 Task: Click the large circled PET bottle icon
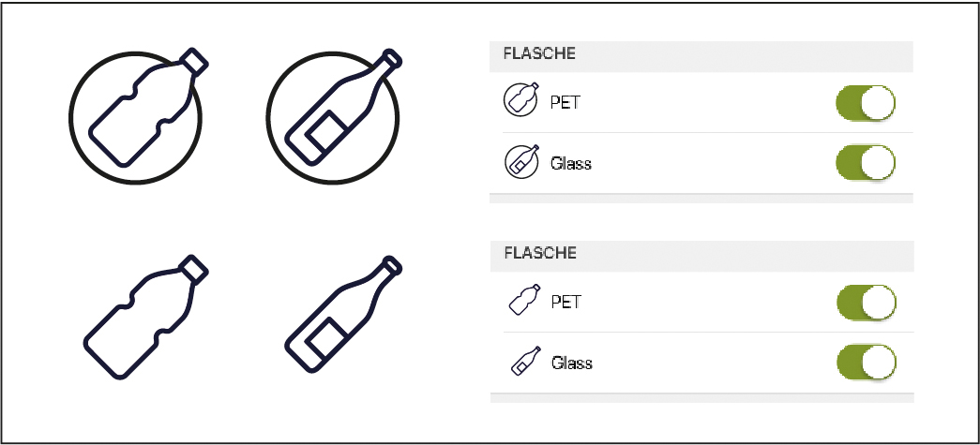137,116
